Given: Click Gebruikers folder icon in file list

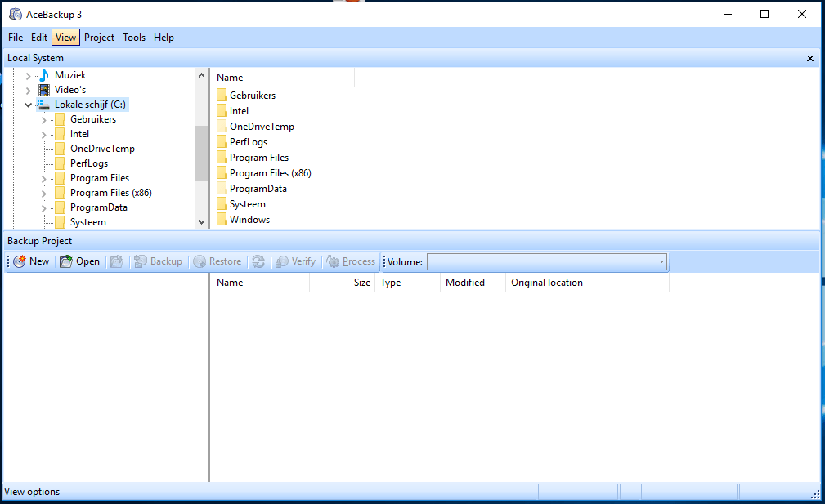Looking at the screenshot, I should (x=222, y=95).
